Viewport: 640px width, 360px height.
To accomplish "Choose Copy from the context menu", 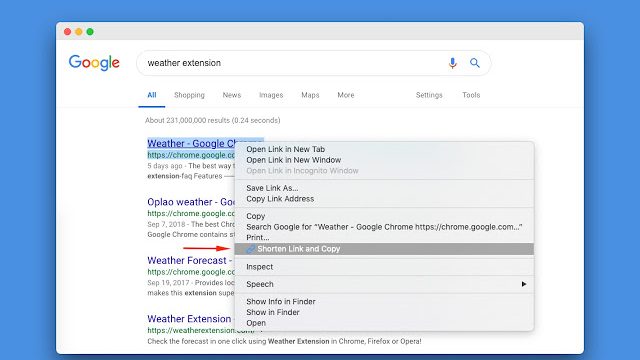I will point(384,216).
